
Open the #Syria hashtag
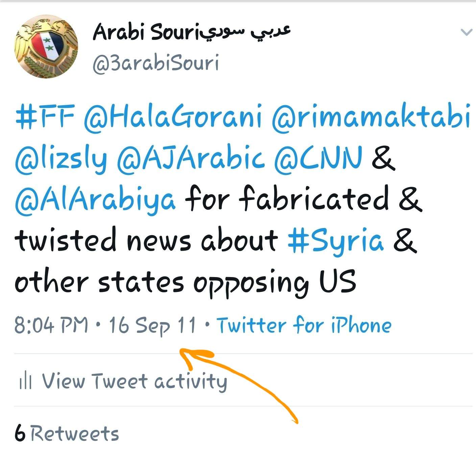click(x=336, y=240)
